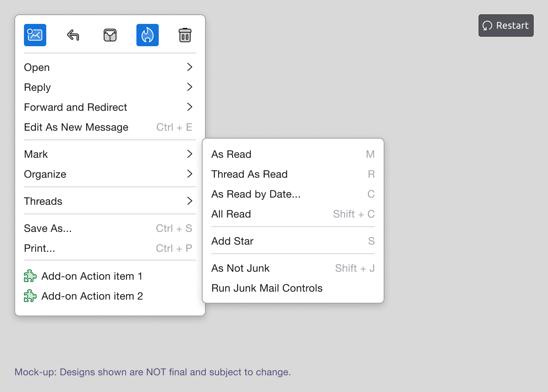Click the archive box icon
Image resolution: width=548 pixels, height=392 pixels.
(110, 35)
